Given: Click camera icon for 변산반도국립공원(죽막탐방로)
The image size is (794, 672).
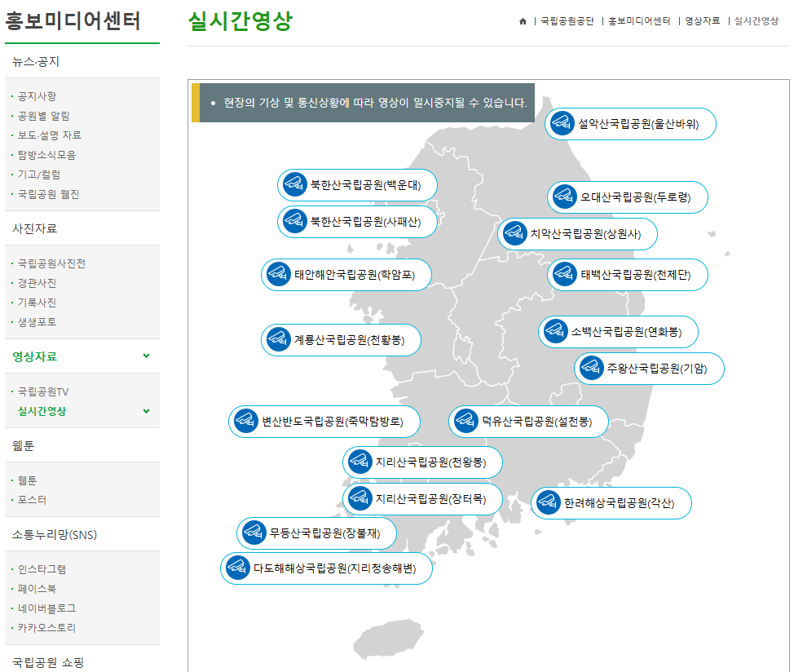Looking at the screenshot, I should tap(245, 421).
